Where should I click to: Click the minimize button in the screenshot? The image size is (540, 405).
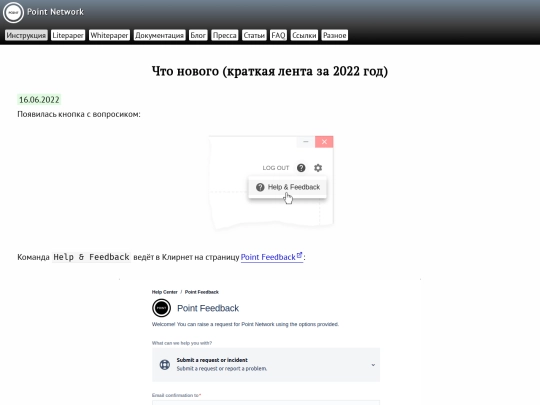tap(305, 142)
